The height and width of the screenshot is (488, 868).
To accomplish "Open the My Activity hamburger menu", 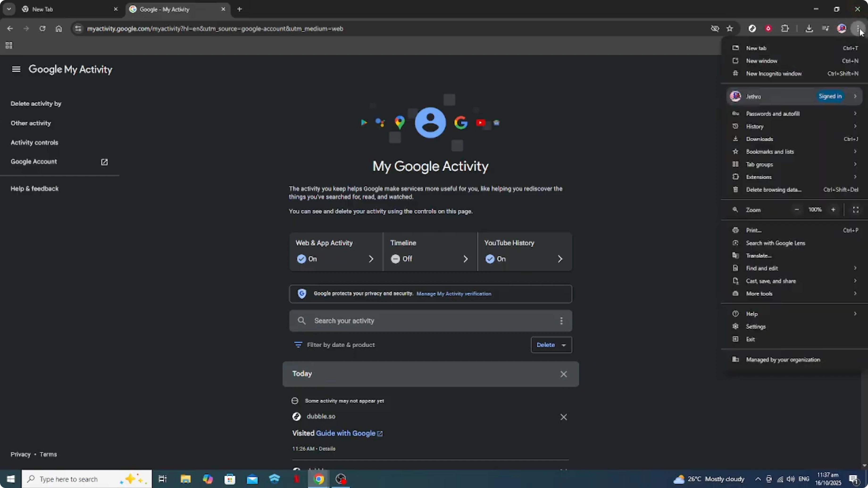I will pyautogui.click(x=16, y=69).
